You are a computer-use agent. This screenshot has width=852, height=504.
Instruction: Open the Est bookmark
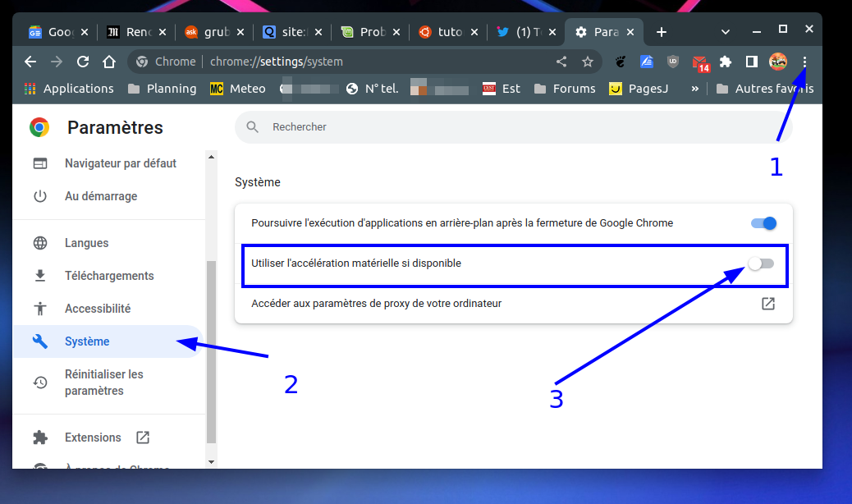(501, 89)
